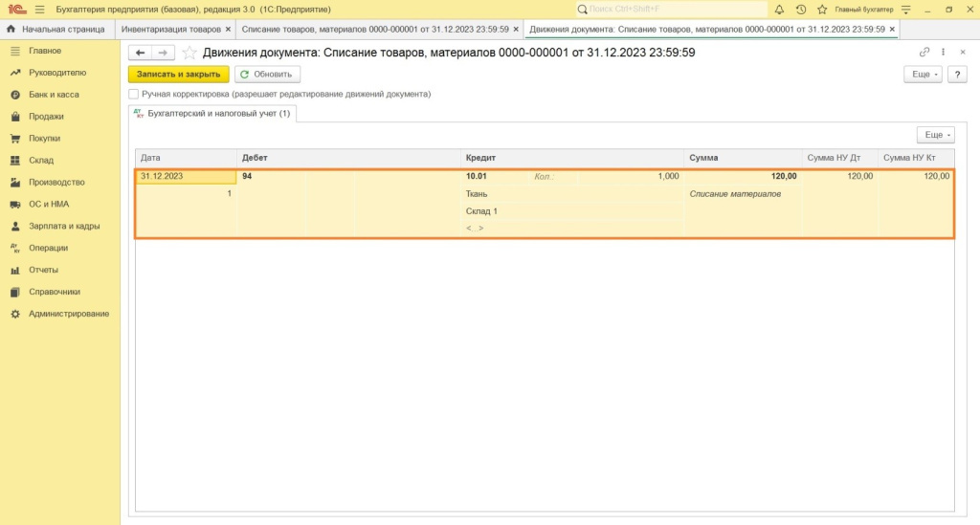
Task: Expand the top Еще dropdown menu
Action: [x=923, y=75]
